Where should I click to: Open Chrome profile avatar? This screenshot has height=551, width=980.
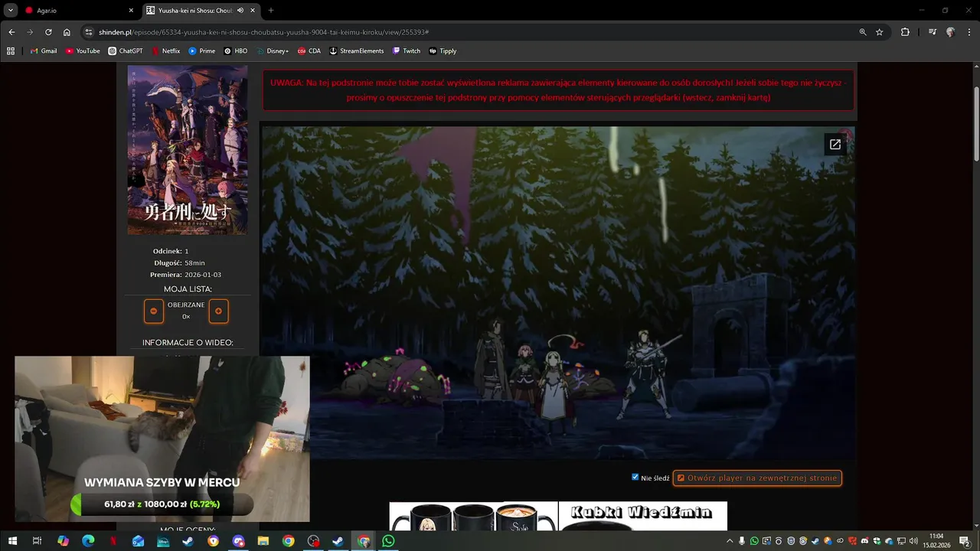click(x=950, y=32)
